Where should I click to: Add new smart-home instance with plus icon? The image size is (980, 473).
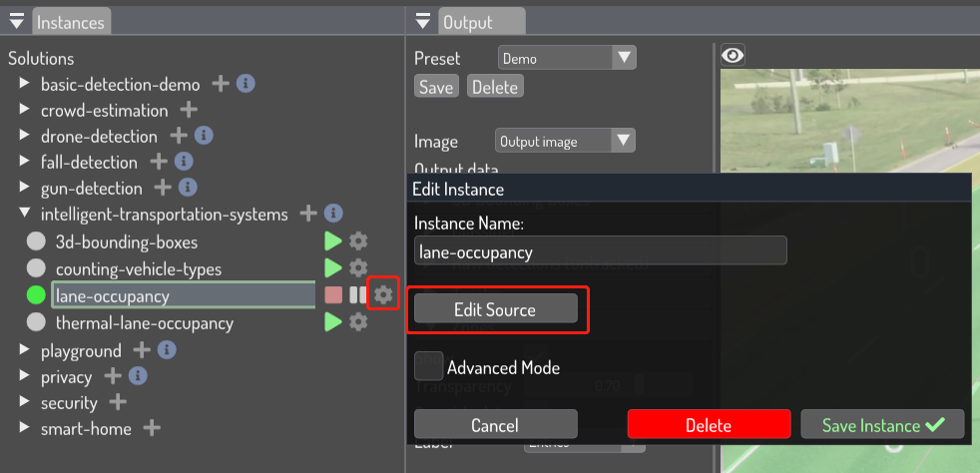coord(152,429)
